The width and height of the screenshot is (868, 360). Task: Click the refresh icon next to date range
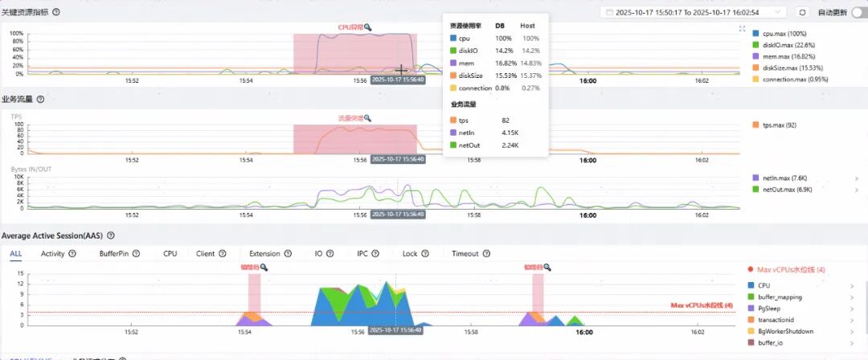point(801,12)
